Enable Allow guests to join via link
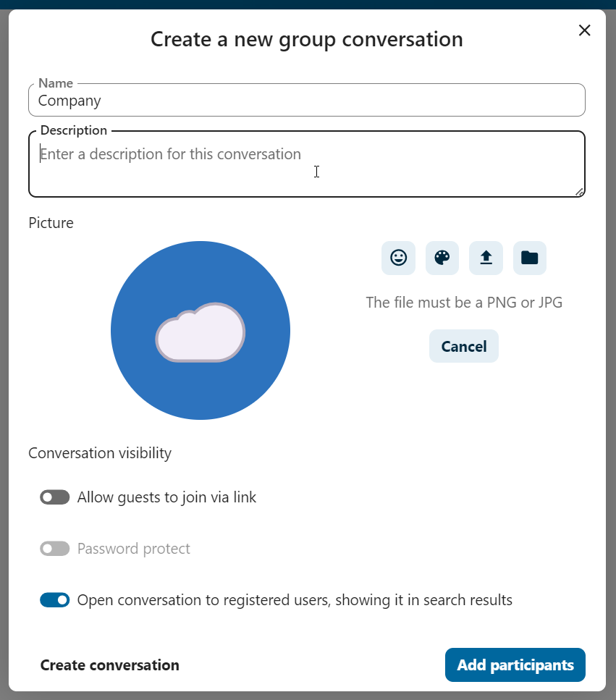 coord(55,497)
